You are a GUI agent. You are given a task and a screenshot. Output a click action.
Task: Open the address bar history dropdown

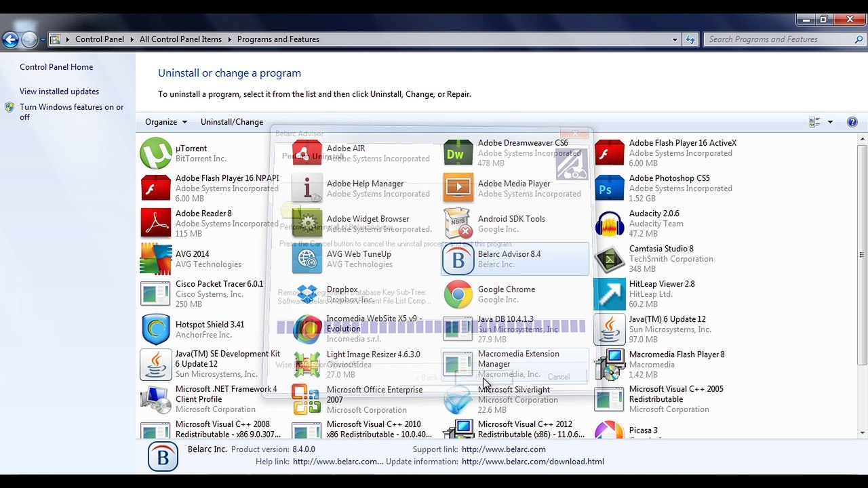tap(675, 39)
